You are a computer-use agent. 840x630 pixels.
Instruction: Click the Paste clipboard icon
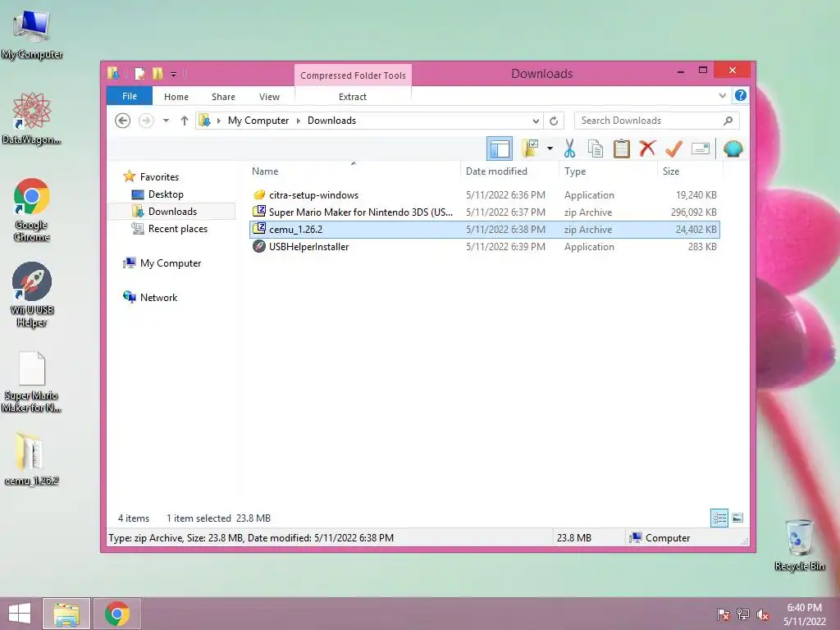622,148
